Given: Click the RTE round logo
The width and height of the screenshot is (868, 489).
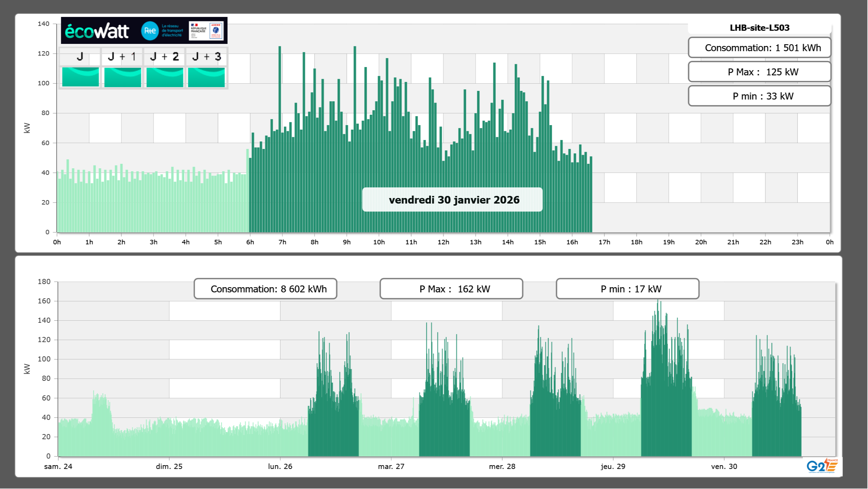Looking at the screenshot, I should 150,31.
